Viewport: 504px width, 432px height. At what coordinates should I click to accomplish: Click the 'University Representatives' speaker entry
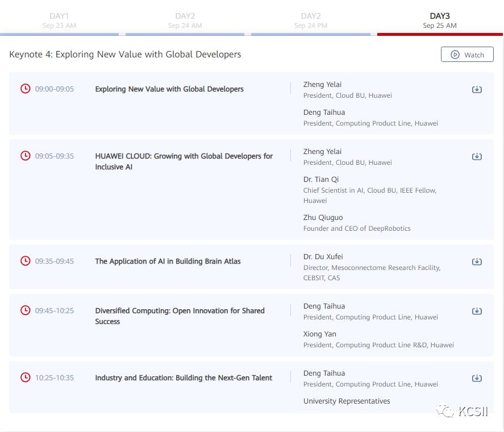point(347,401)
